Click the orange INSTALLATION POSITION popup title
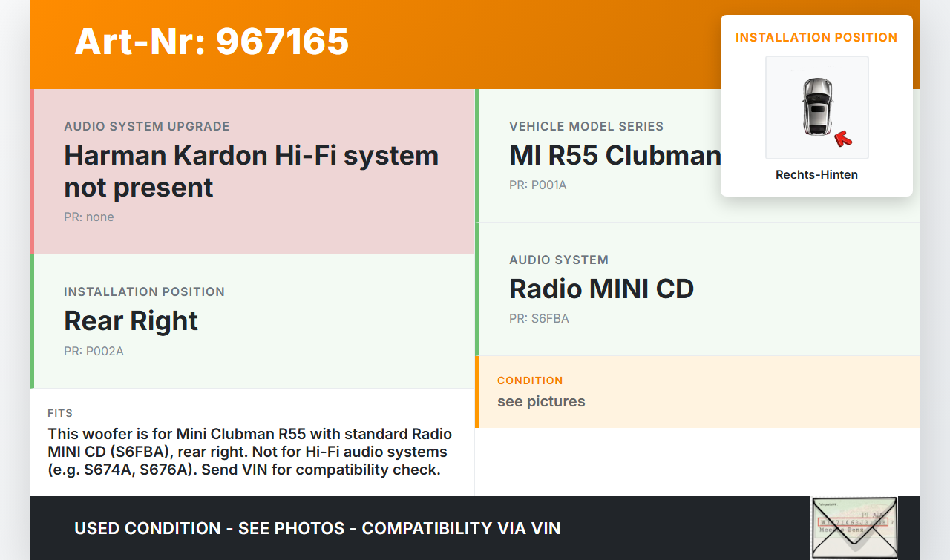The image size is (950, 560). tap(816, 37)
